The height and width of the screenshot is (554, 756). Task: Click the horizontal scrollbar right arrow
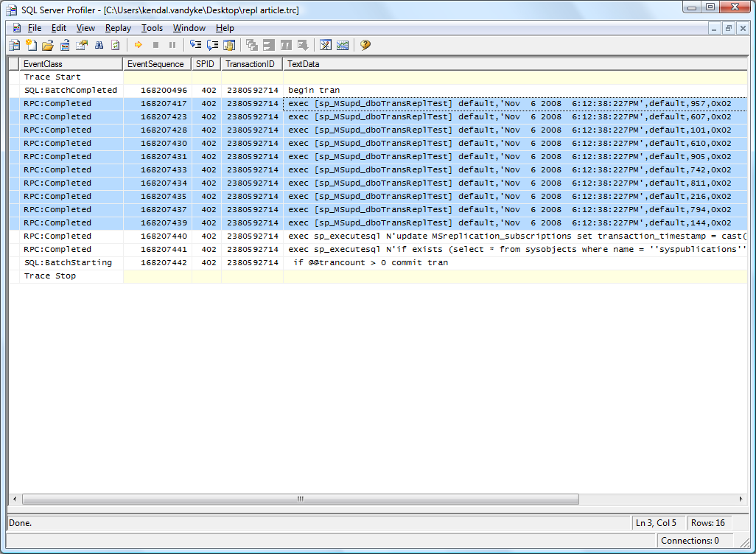coord(741,499)
